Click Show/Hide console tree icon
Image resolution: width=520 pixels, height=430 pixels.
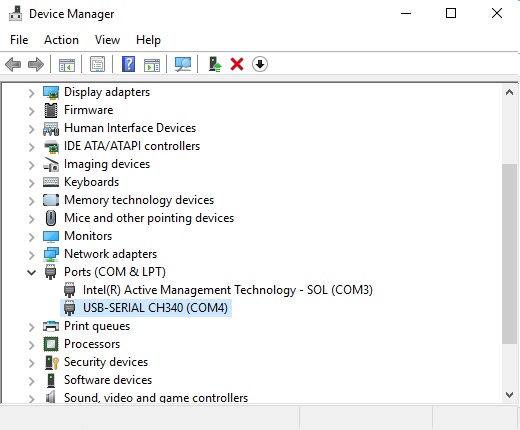coord(67,65)
